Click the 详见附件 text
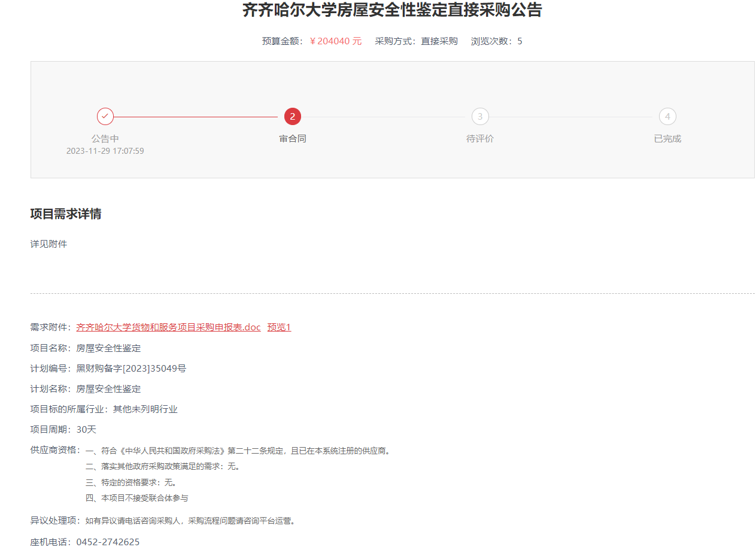The image size is (756, 547). tap(48, 244)
